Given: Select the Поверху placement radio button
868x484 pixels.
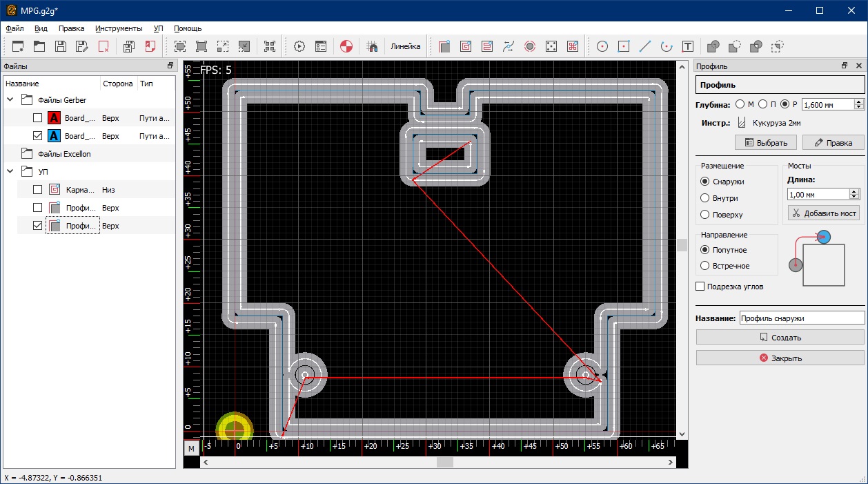Looking at the screenshot, I should point(705,215).
